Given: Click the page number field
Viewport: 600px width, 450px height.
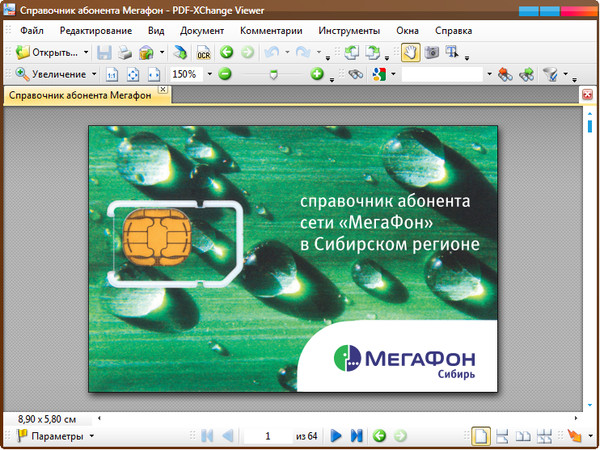Looking at the screenshot, I should [x=267, y=436].
